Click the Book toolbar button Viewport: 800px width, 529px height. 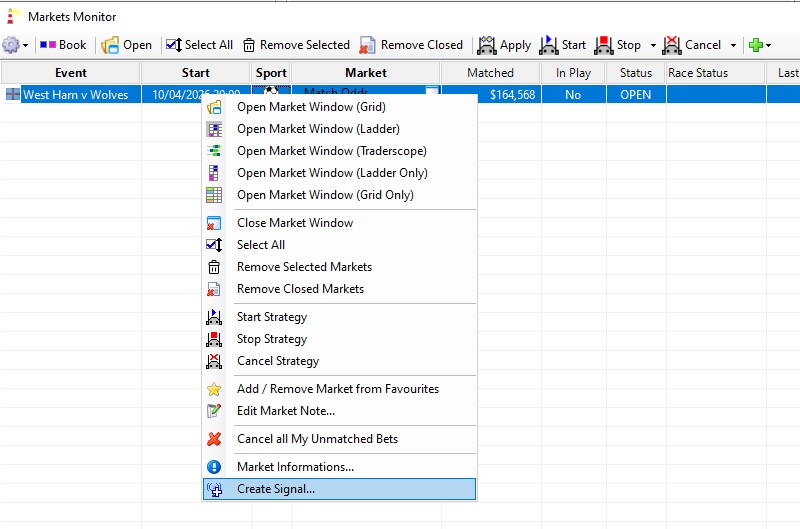coord(63,45)
